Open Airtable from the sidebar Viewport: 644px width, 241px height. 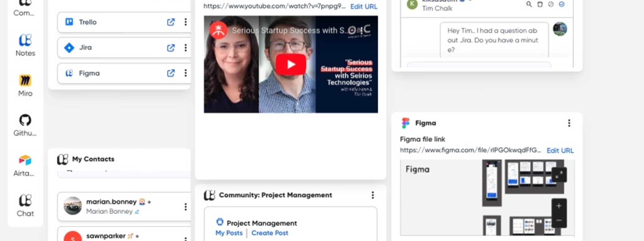click(25, 165)
